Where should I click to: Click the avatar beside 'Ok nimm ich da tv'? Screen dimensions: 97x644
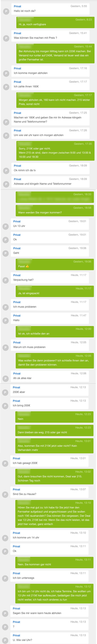[6, 171]
